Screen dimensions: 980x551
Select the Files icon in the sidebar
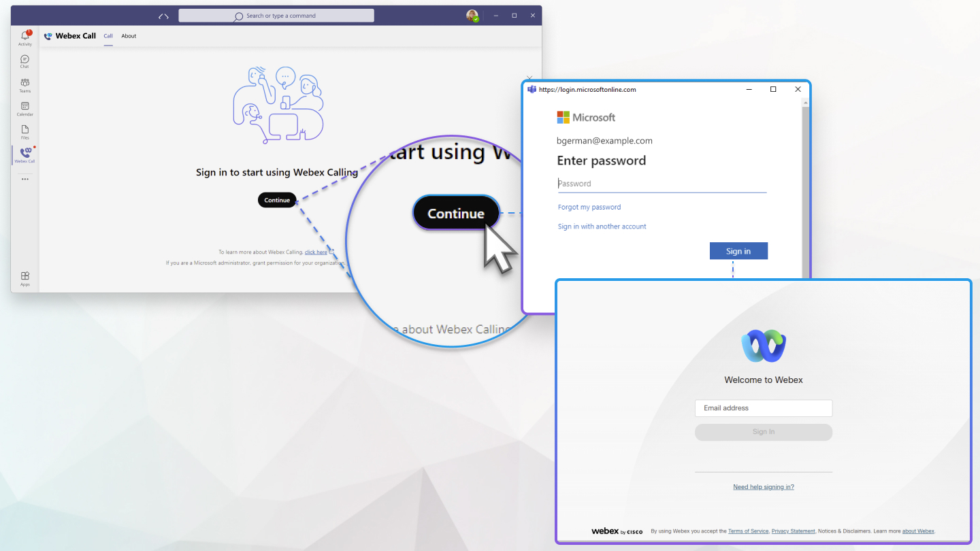pyautogui.click(x=24, y=131)
